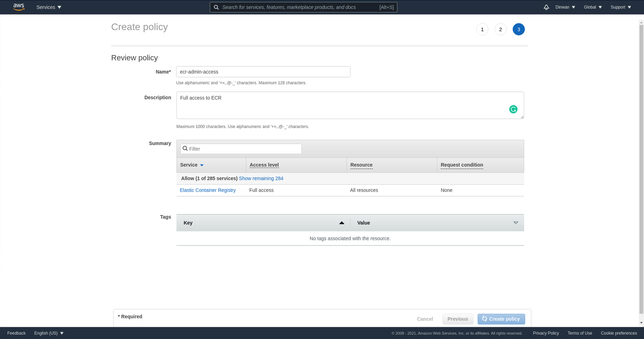This screenshot has height=339, width=644.
Task: Expand the Dinwan account menu
Action: point(565,7)
